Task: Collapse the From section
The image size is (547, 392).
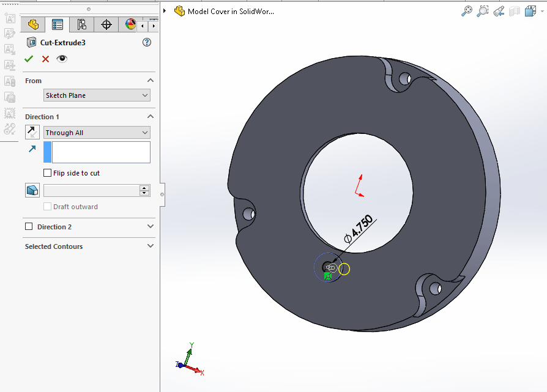Action: 151,81
